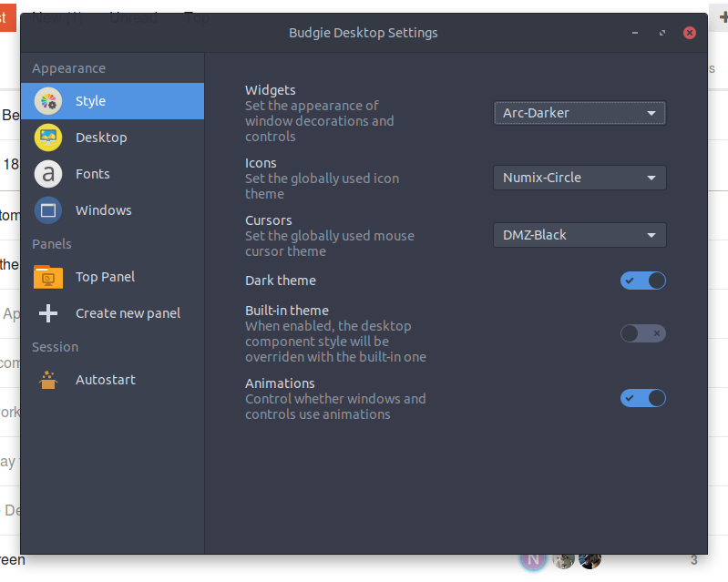Enable the Built-in theme switch

tap(643, 333)
